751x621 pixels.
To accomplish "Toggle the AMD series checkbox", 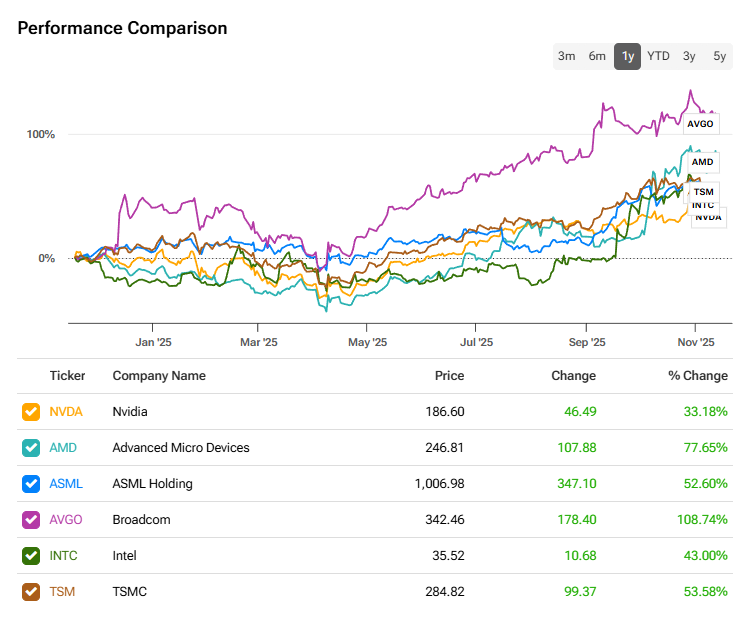I will [x=31, y=448].
